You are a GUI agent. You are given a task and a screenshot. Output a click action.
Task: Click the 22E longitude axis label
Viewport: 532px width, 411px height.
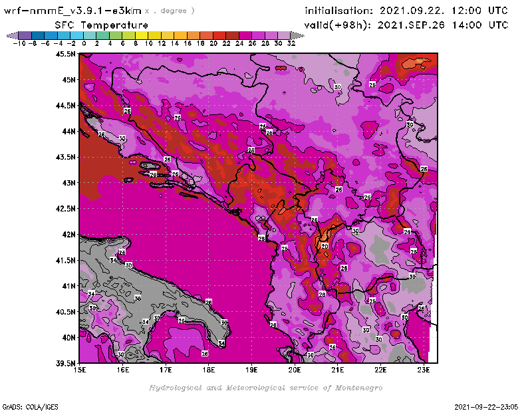[380, 370]
